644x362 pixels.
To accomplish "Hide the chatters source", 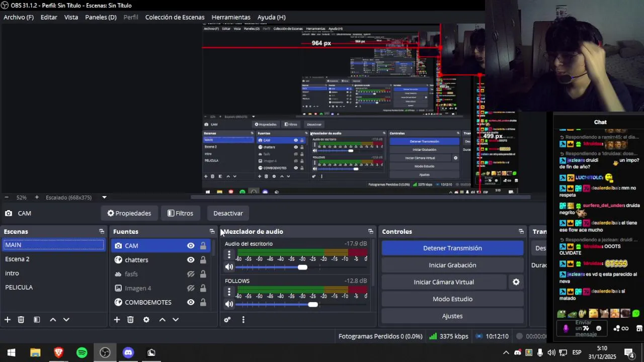I will (191, 260).
